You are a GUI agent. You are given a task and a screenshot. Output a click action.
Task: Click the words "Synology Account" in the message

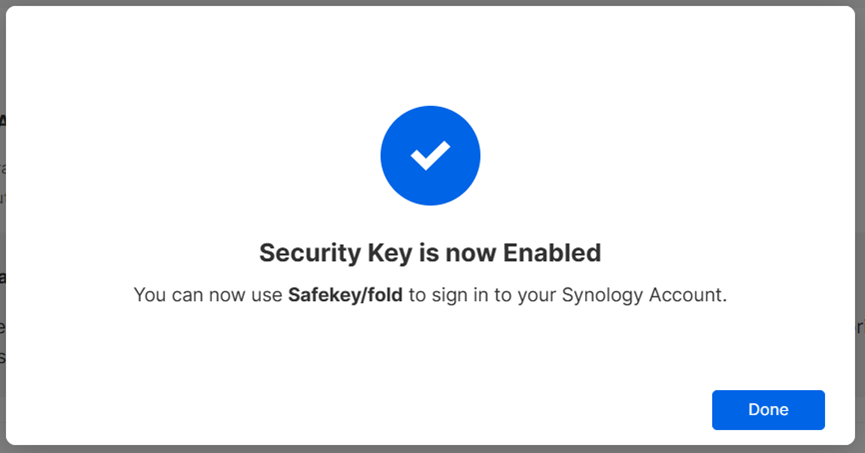click(643, 296)
